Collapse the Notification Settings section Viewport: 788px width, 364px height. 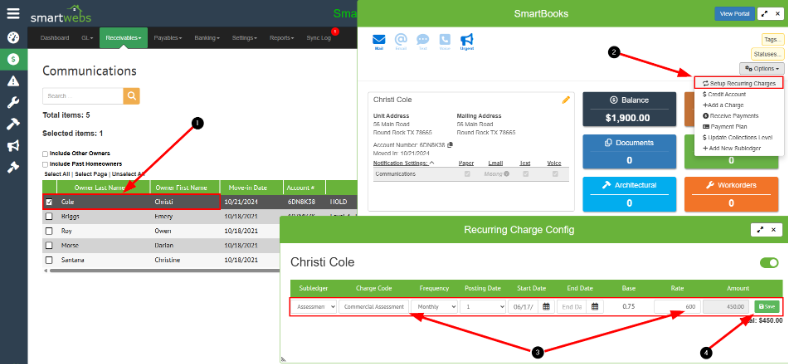point(404,163)
